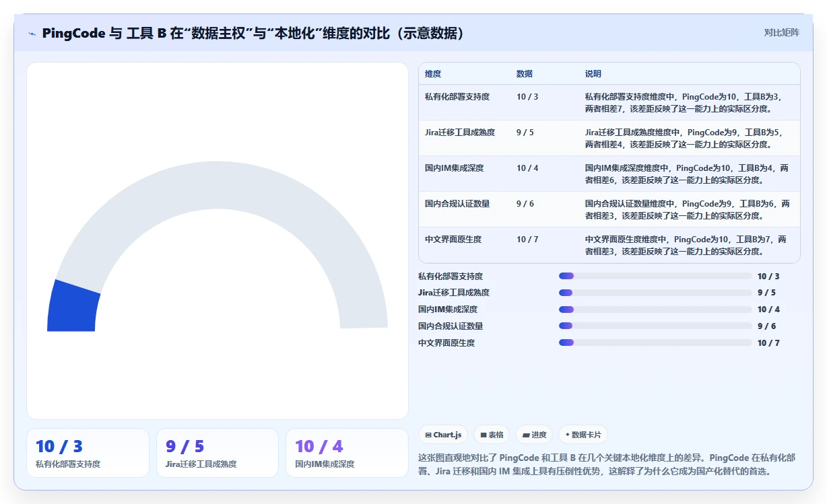This screenshot has height=504, width=827.
Task: Click the 10 / 3 value beside the progress bar
Action: tap(768, 276)
